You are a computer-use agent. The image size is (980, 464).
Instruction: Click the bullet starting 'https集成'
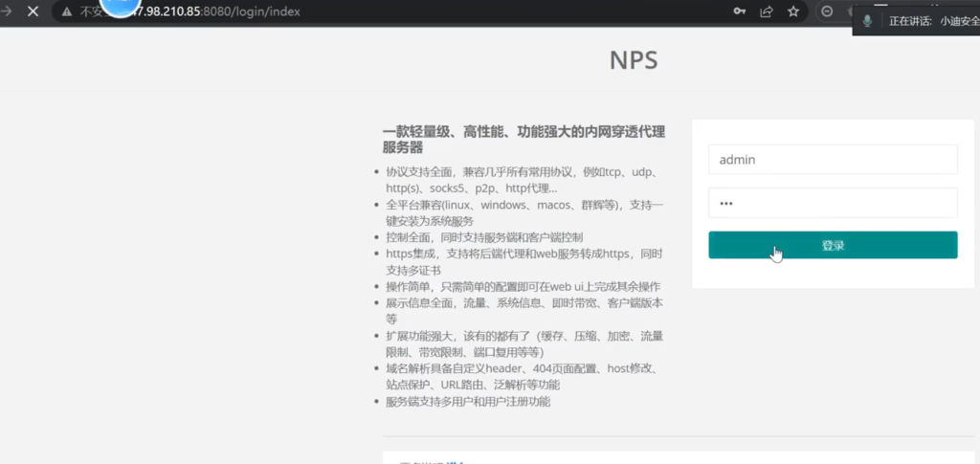(523, 262)
